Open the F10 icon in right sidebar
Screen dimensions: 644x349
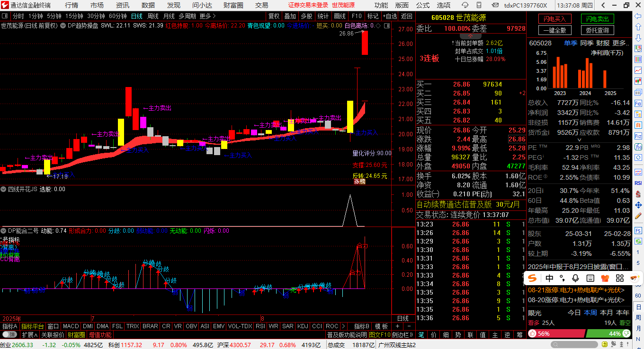coord(638,103)
